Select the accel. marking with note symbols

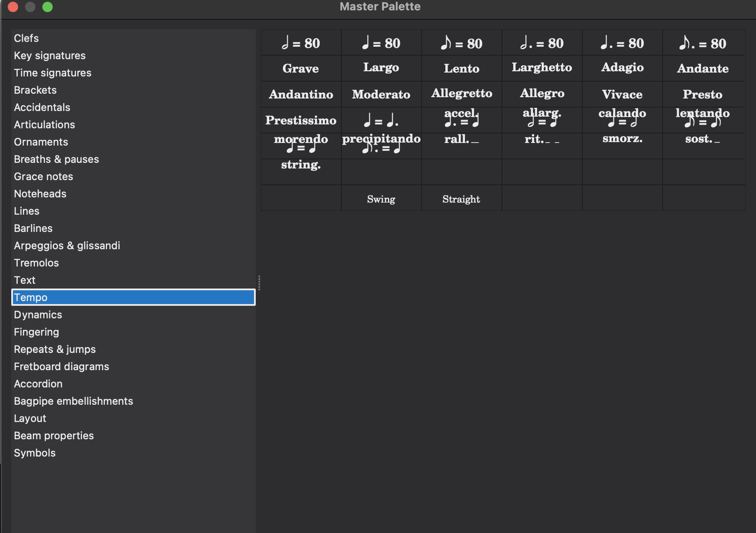461,120
